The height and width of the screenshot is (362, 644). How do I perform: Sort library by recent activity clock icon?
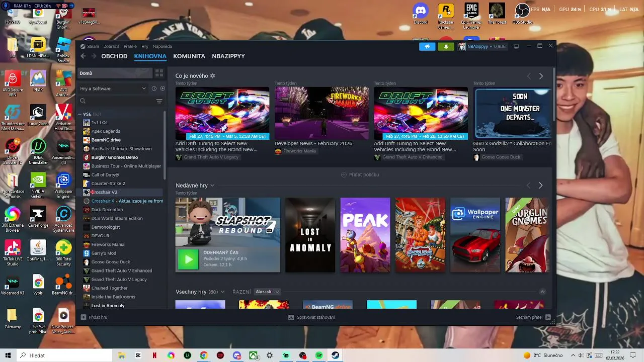154,88
